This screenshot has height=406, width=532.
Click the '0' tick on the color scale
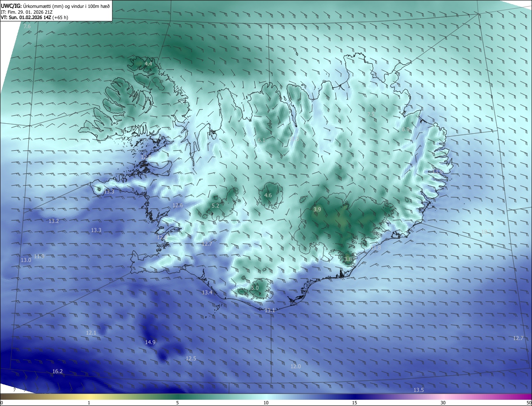pos(2,403)
